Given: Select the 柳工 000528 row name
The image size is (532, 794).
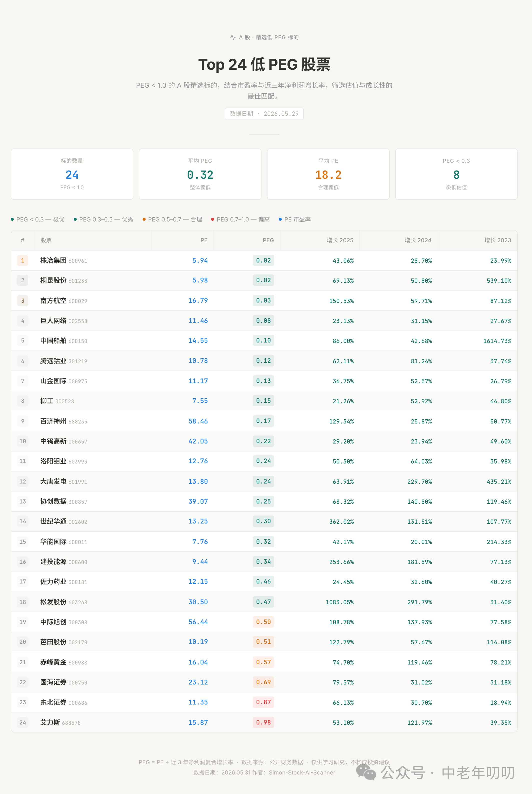Looking at the screenshot, I should (x=57, y=401).
